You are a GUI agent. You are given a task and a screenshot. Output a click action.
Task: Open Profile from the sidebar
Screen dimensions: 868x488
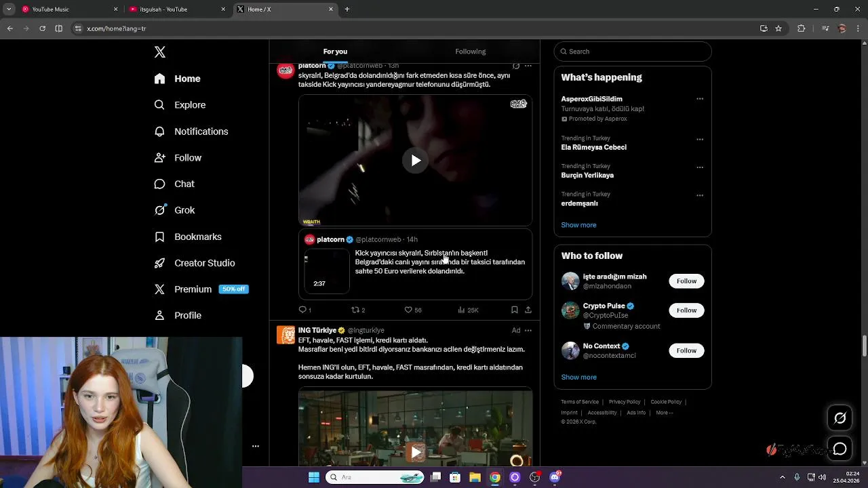point(178,315)
